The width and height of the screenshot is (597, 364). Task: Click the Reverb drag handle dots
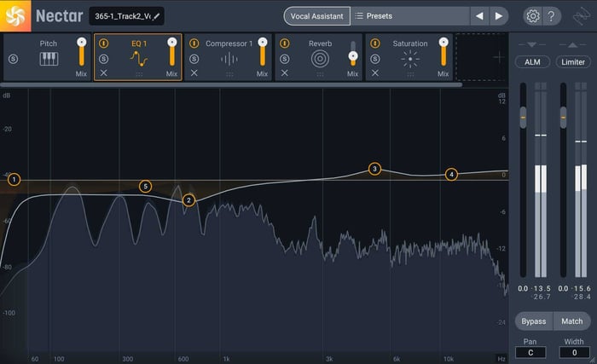[x=320, y=75]
